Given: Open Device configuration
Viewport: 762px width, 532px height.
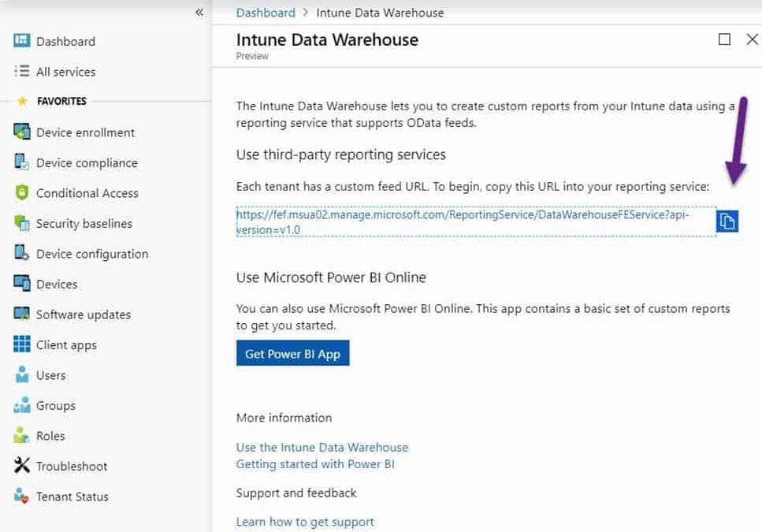Looking at the screenshot, I should (92, 254).
